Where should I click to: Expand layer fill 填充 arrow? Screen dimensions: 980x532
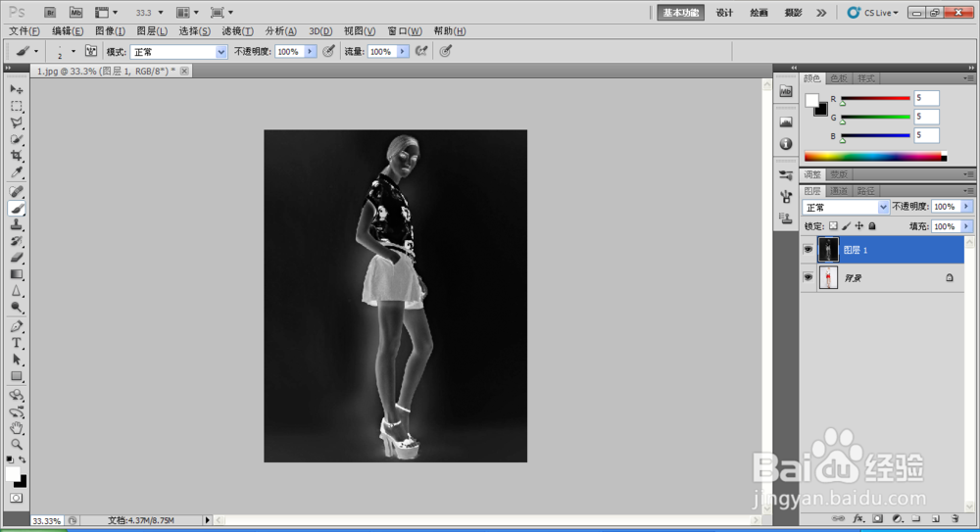point(966,226)
